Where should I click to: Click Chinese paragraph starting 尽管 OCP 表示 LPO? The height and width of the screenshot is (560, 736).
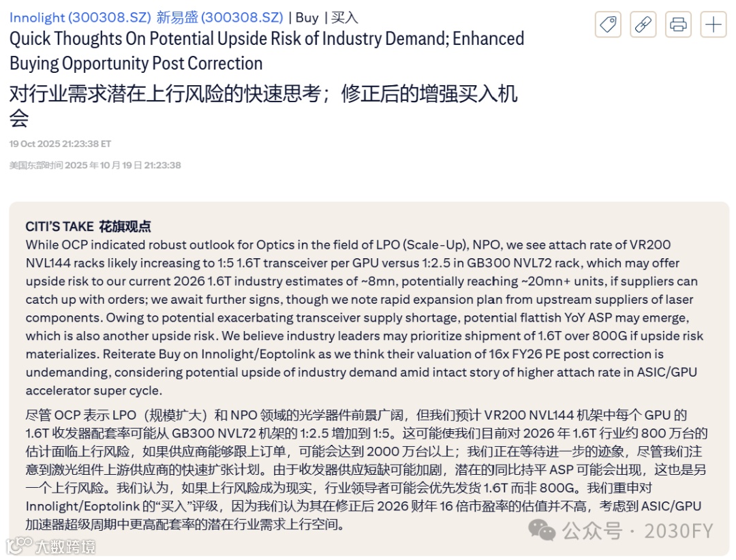coord(366,469)
